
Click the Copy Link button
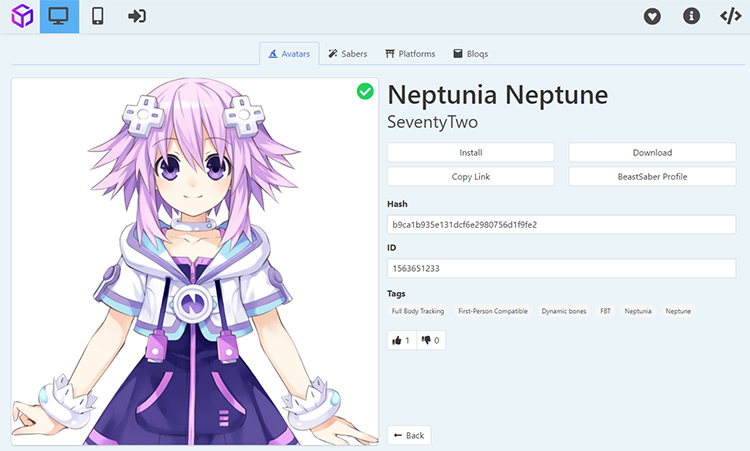tap(471, 176)
